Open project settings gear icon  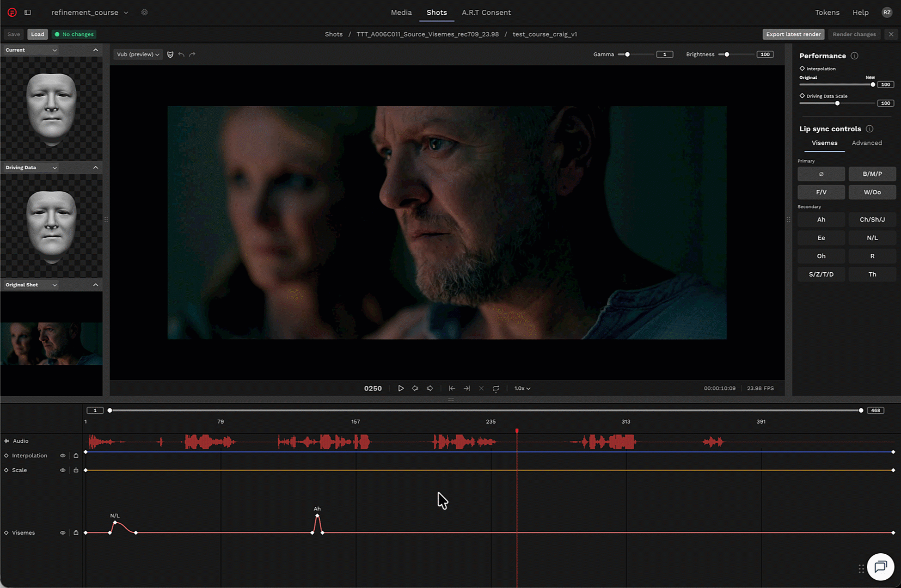pos(144,12)
